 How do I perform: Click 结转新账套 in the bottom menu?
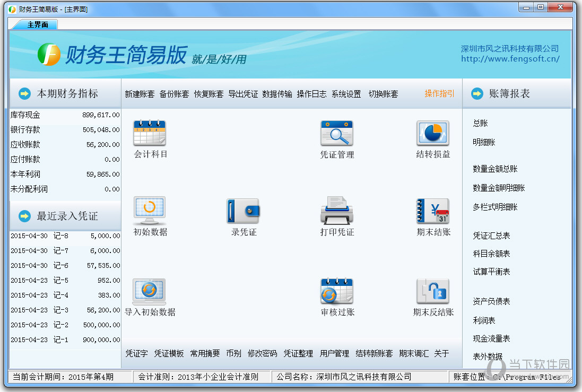tap(374, 353)
